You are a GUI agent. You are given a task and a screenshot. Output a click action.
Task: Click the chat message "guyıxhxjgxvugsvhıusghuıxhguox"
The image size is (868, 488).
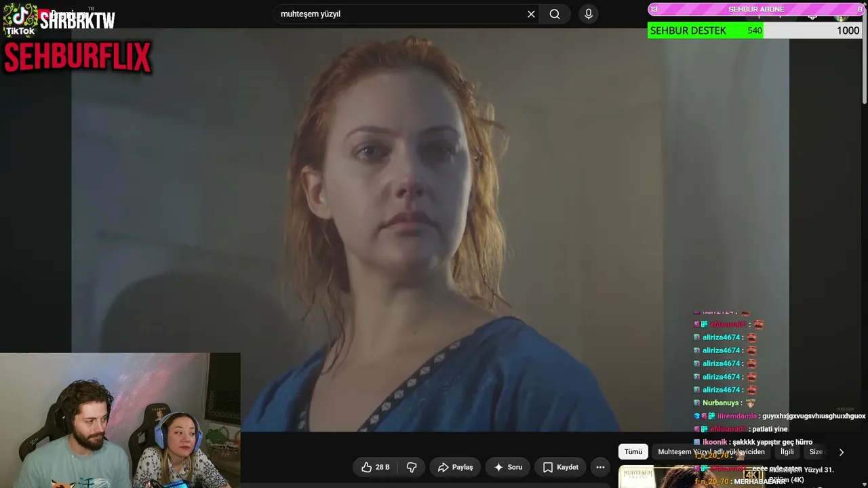[814, 416]
